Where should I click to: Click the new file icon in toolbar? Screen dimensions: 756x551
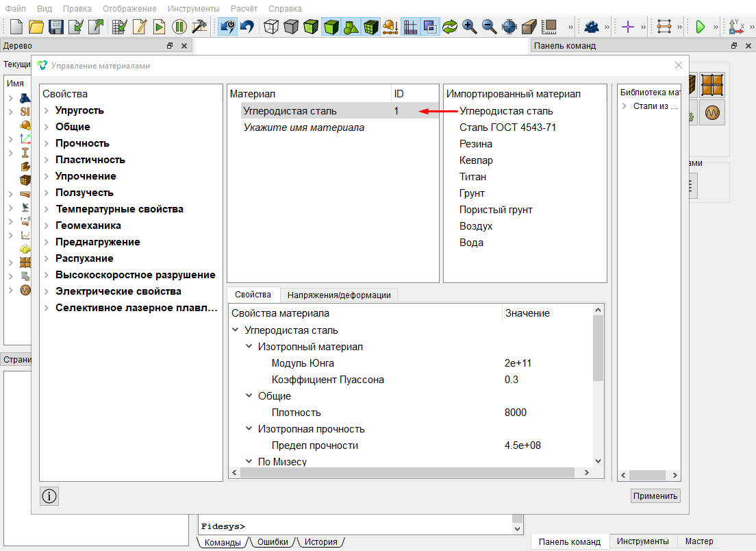[x=16, y=27]
